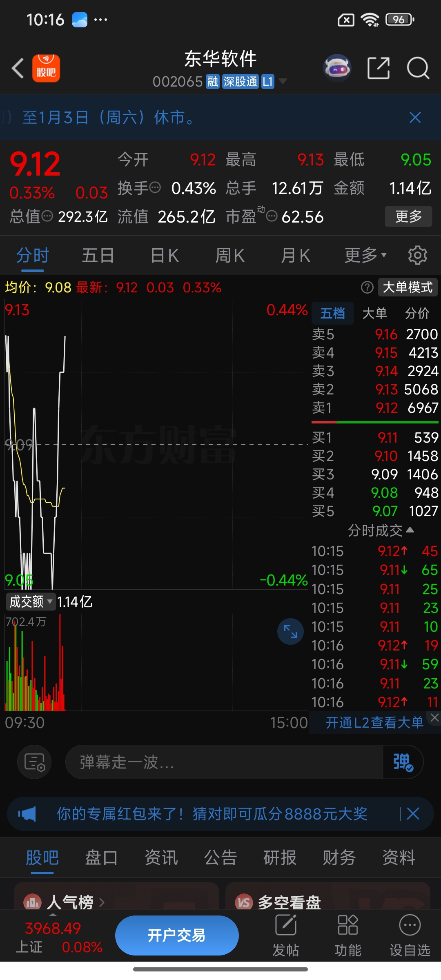The height and width of the screenshot is (980, 441).
Task: Switch to the 公告 section tab
Action: tap(220, 857)
